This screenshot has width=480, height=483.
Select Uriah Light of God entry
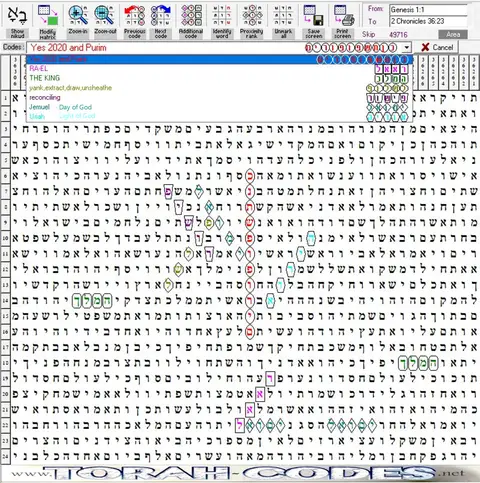pyautogui.click(x=220, y=116)
